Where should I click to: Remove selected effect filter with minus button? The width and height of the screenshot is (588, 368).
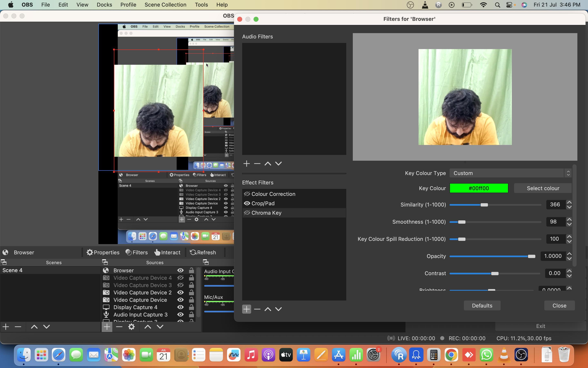pyautogui.click(x=257, y=309)
